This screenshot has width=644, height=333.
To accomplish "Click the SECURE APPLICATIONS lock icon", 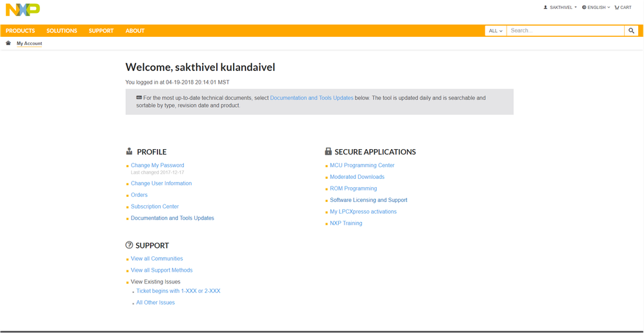I will coord(328,152).
